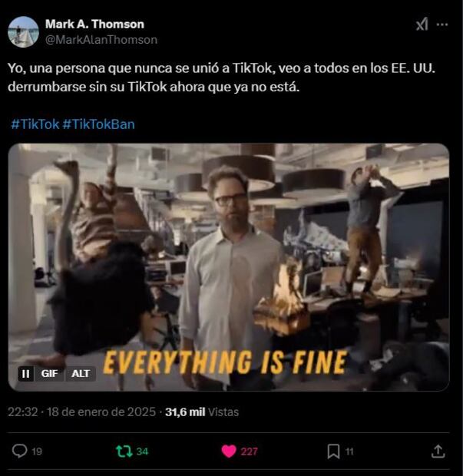This screenshot has height=476, width=463.
Task: Click the GIF badge on the media
Action: [x=49, y=374]
